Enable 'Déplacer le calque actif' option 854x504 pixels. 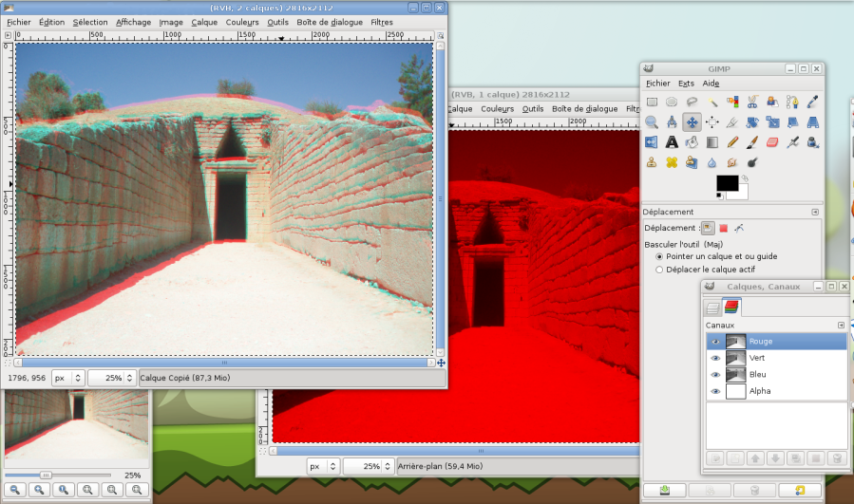[x=660, y=271]
